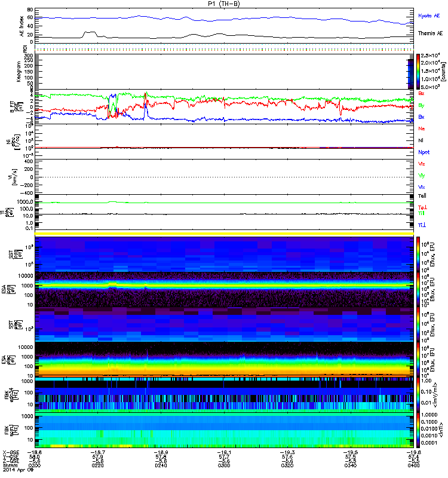The height and width of the screenshot is (478, 448).
Task: Click the X-GSE value -19.1
Action: (224, 453)
